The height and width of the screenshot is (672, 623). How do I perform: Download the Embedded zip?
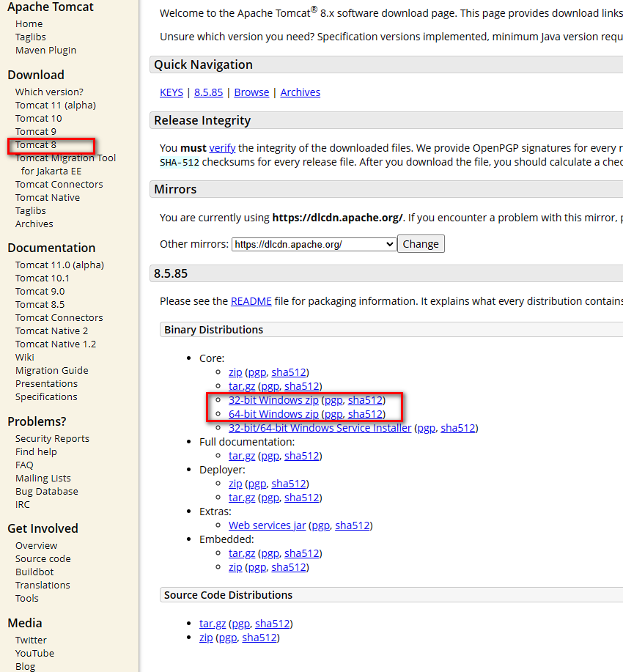[235, 567]
